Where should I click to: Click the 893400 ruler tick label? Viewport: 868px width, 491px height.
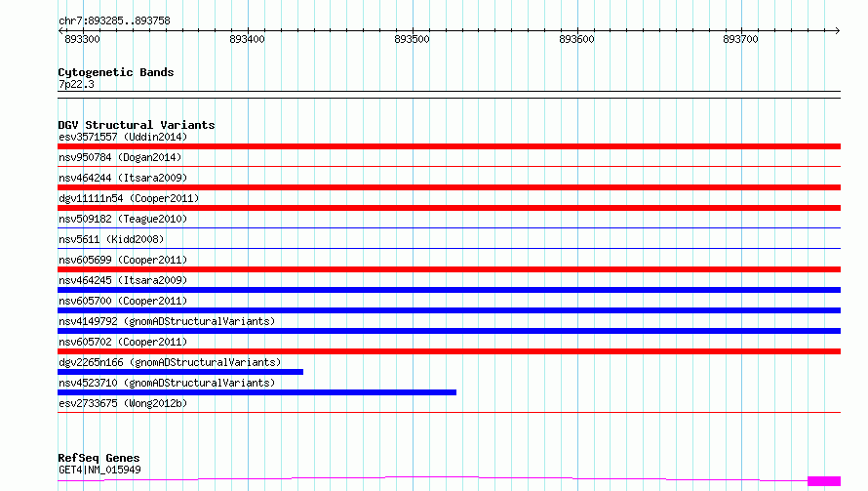pos(247,39)
